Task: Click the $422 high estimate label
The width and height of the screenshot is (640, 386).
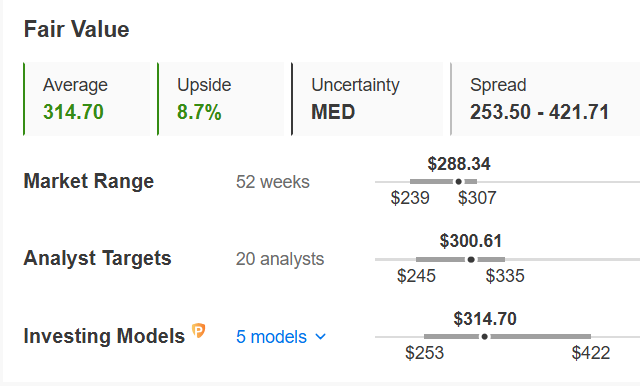Action: tap(591, 353)
